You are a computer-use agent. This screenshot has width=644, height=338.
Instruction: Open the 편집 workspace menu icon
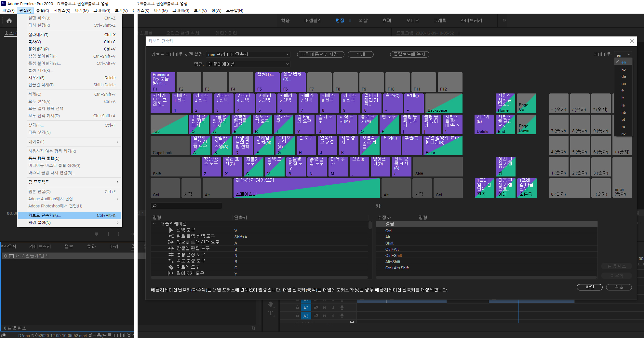click(350, 21)
